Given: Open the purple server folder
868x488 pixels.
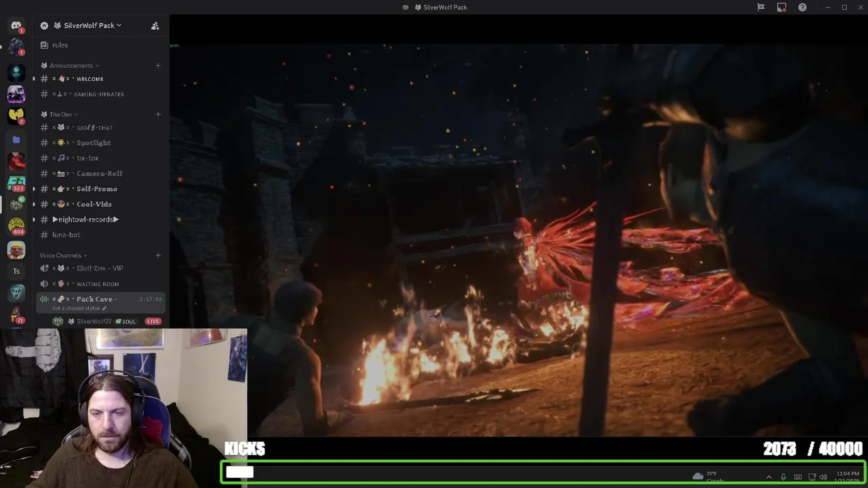Looking at the screenshot, I should point(16,139).
